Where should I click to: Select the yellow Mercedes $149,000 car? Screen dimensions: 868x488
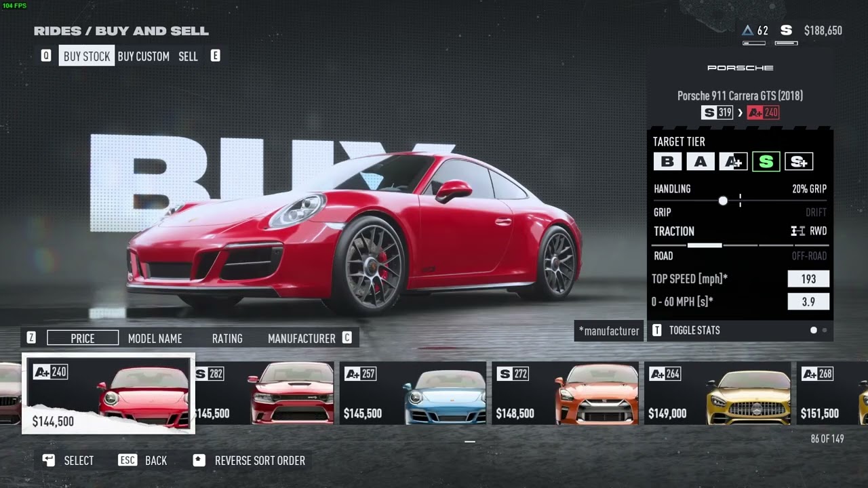717,393
